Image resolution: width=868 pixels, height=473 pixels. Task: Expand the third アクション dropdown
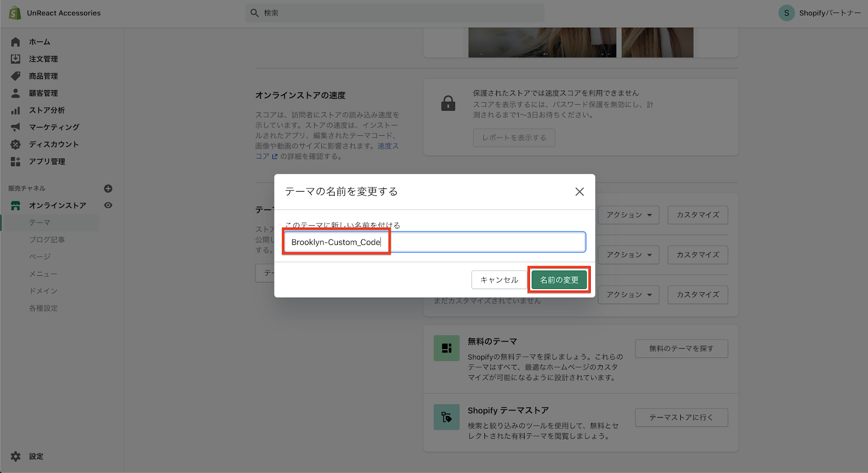point(628,294)
